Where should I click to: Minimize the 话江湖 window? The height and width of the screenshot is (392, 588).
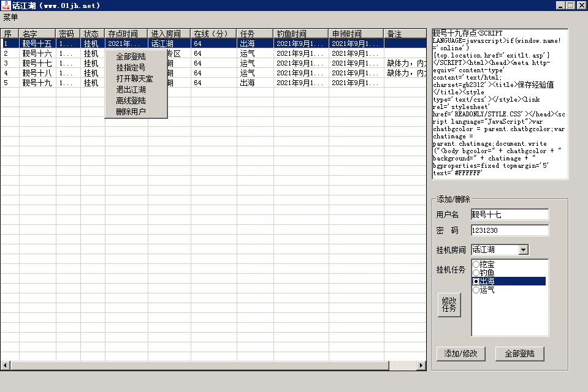tap(560, 6)
